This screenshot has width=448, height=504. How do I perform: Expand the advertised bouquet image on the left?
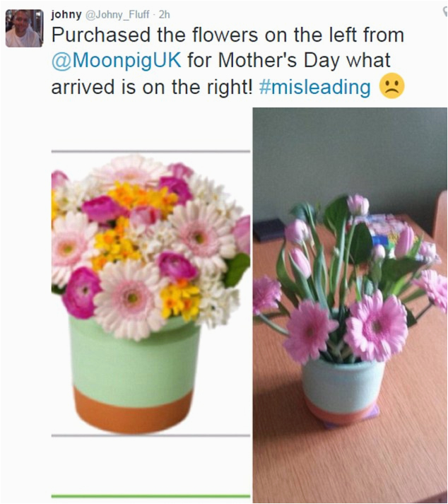click(x=151, y=293)
